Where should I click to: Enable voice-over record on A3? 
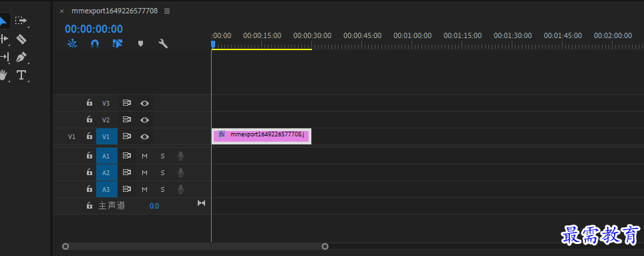pos(180,189)
